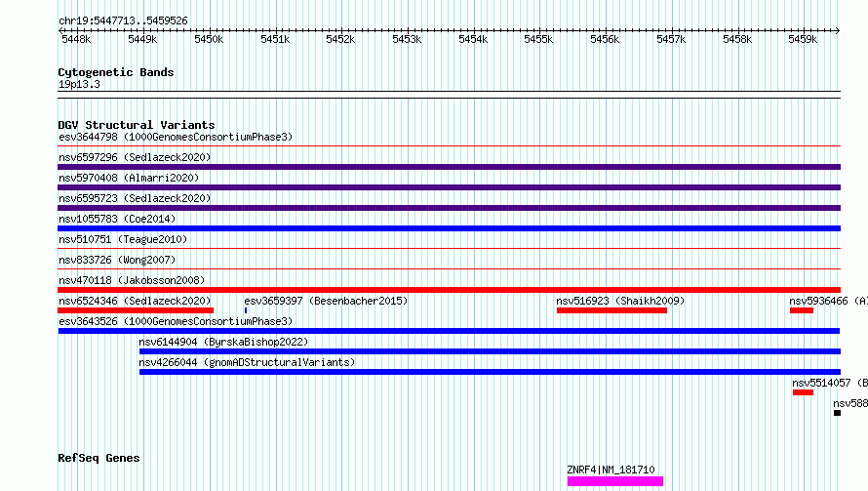The image size is (868, 491).
Task: Click the short red nsv6524346 bar
Action: (136, 310)
